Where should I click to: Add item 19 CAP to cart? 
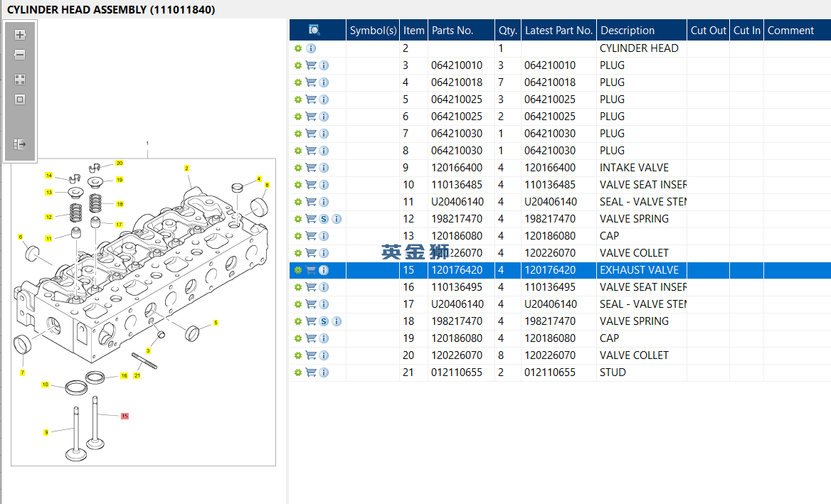[311, 338]
